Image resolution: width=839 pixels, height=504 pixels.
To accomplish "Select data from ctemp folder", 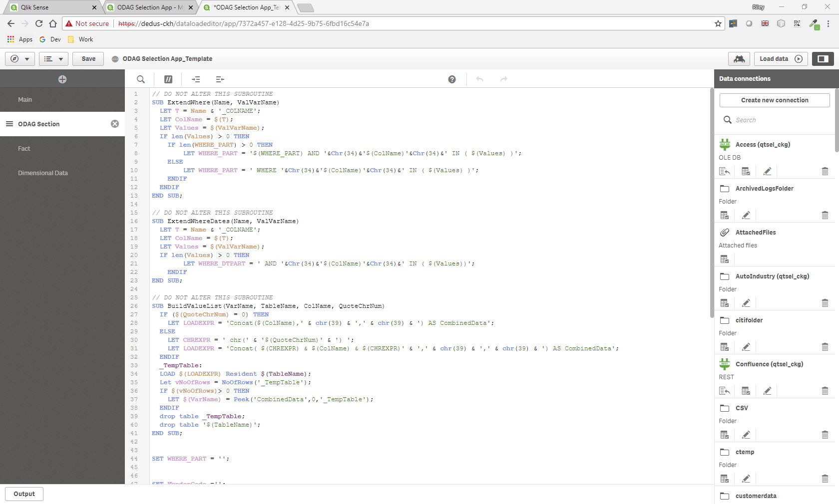I will coord(725,479).
